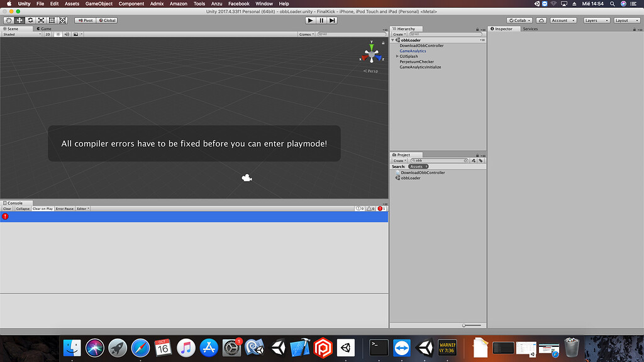
Task: Activate the Move tool
Action: click(x=19, y=20)
